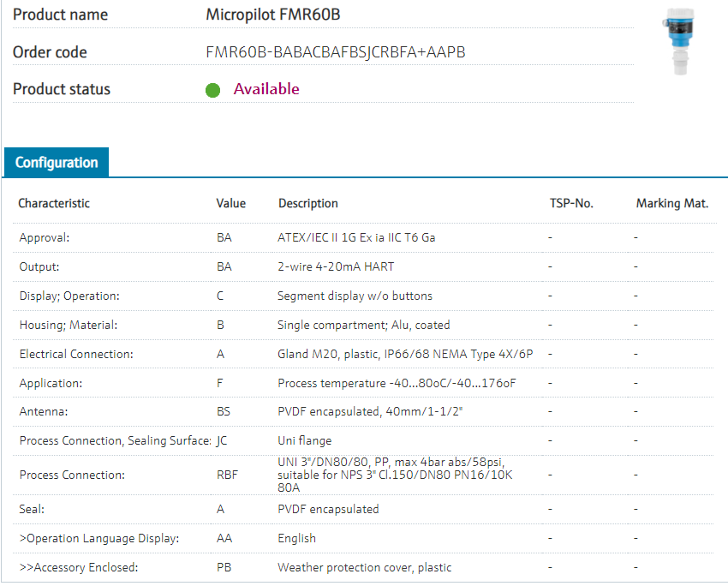Screen dimensions: 728x586
Task: Select Single compartment; Alu, coated text
Action: point(363,325)
